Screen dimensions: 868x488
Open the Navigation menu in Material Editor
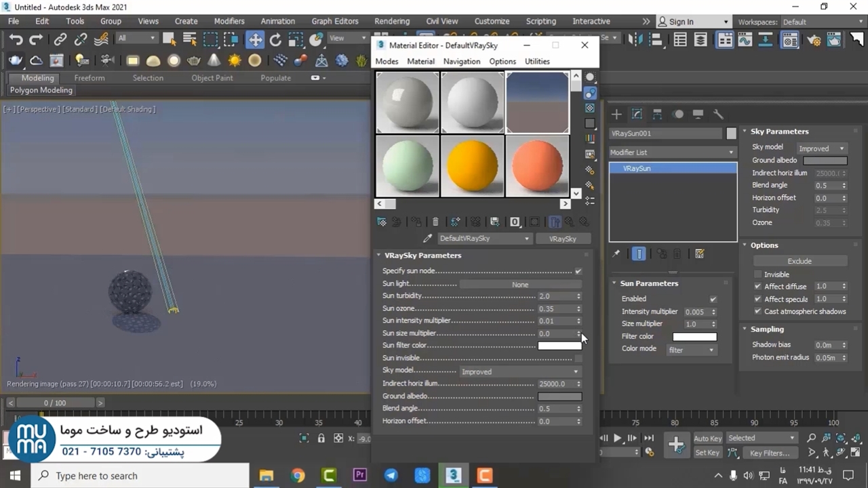pos(461,61)
